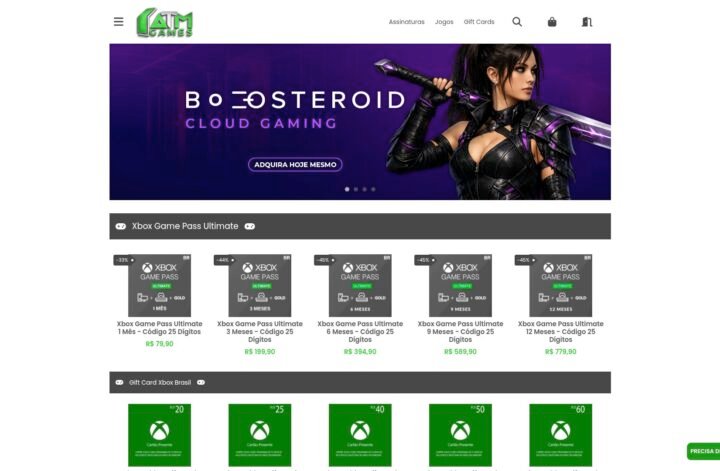Click the login door icon
720x471 pixels.
(x=587, y=22)
